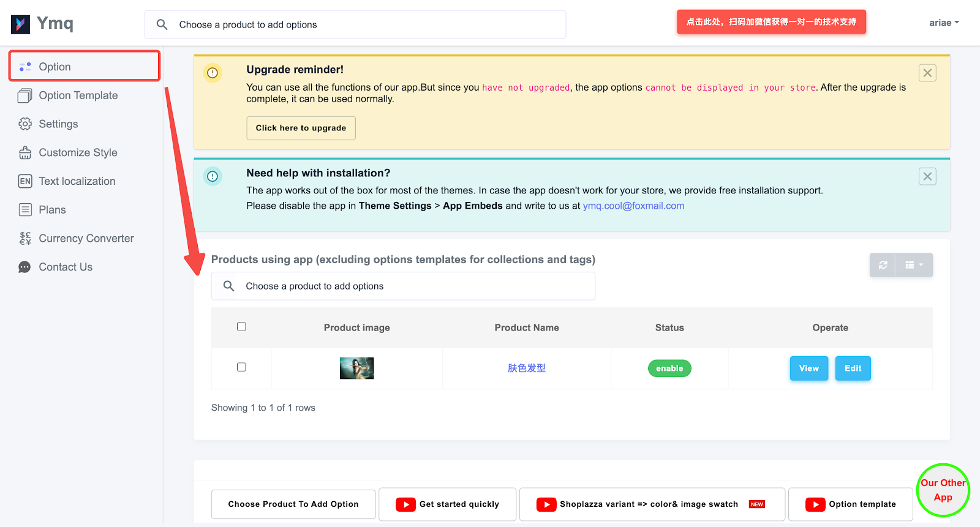Viewport: 980px width, 527px height.
Task: Open the ariae account dropdown
Action: [943, 23]
